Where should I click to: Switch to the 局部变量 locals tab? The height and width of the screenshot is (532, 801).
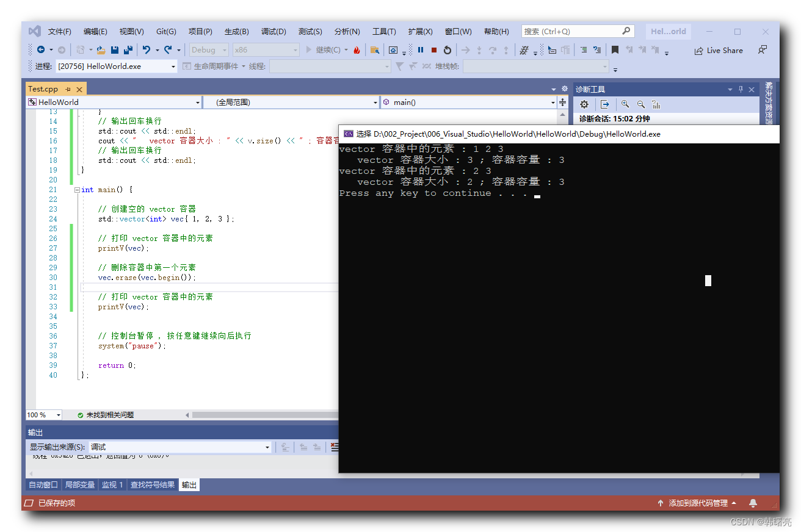click(80, 485)
